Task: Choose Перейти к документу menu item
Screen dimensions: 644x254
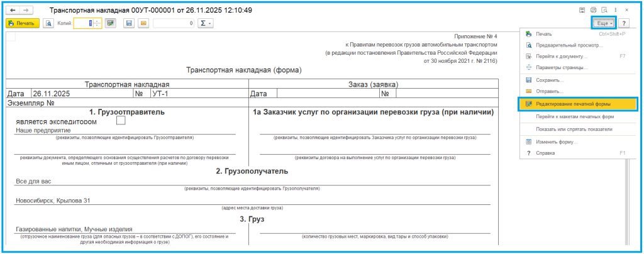Action: pyautogui.click(x=578, y=56)
